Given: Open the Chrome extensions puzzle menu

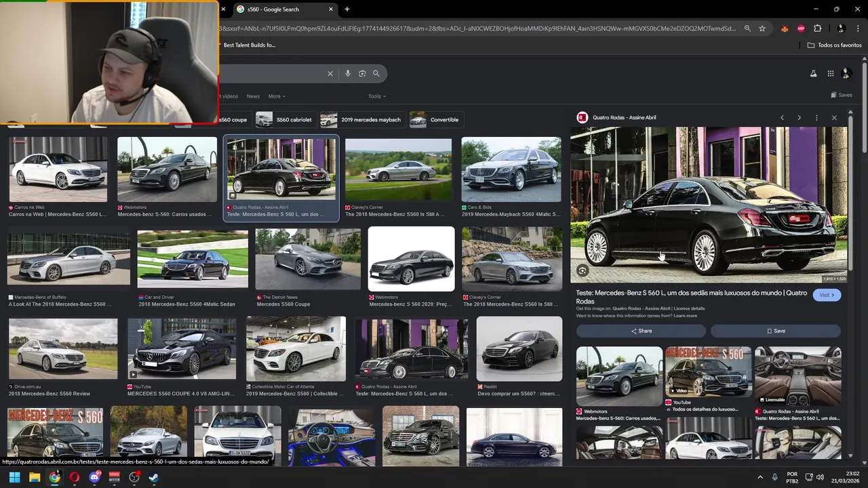Looking at the screenshot, I should (817, 28).
